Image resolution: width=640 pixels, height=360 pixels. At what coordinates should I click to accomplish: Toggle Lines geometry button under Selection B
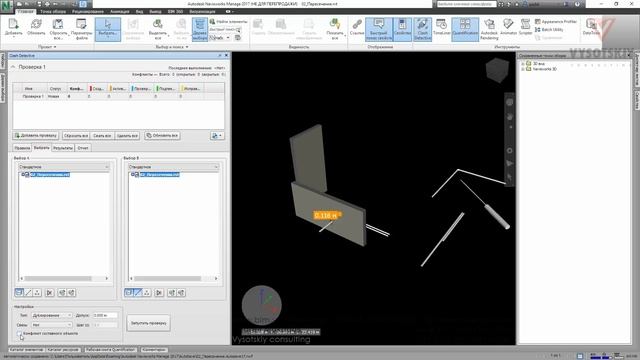pos(138,293)
